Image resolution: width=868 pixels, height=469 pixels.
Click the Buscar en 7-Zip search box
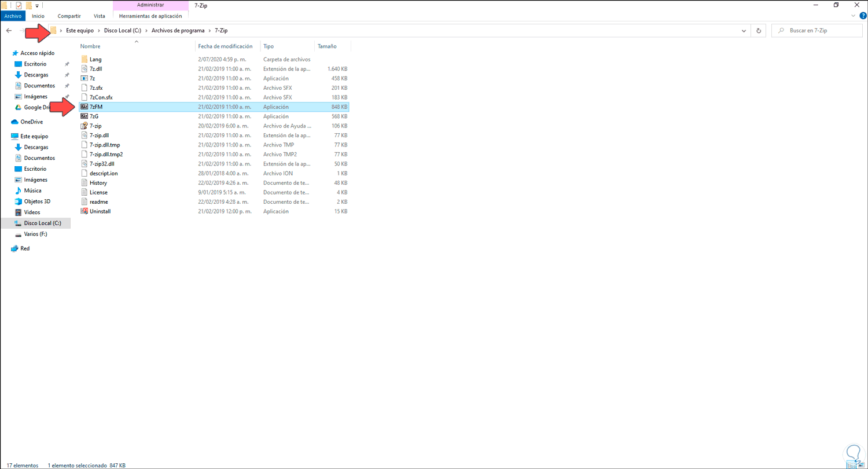coord(816,30)
